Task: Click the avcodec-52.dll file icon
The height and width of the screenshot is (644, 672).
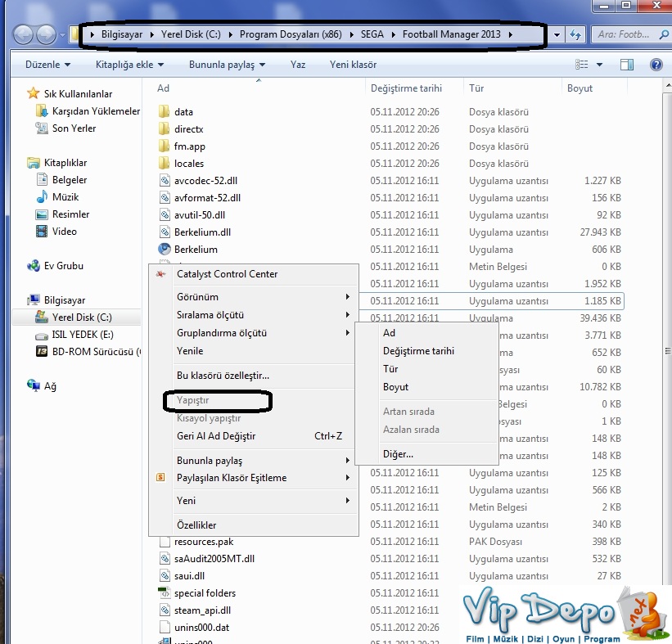Action: tap(165, 180)
